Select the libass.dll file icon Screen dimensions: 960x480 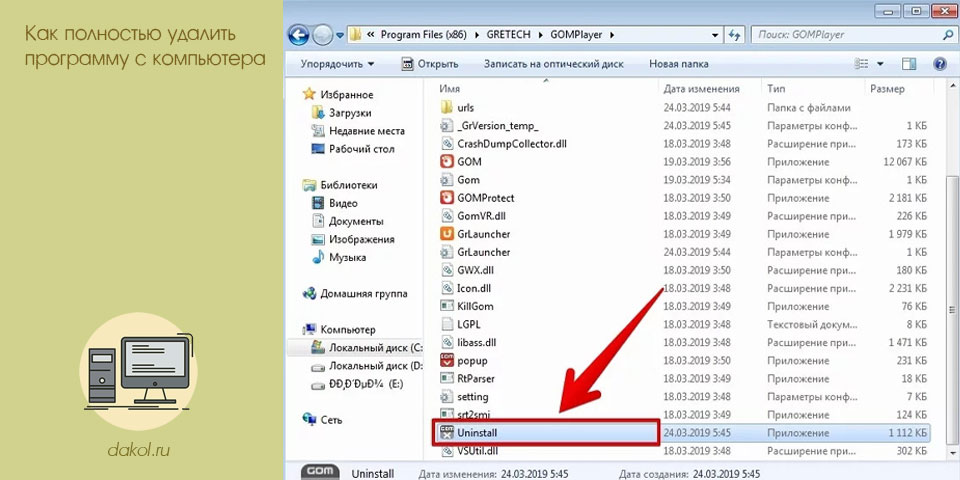click(447, 342)
